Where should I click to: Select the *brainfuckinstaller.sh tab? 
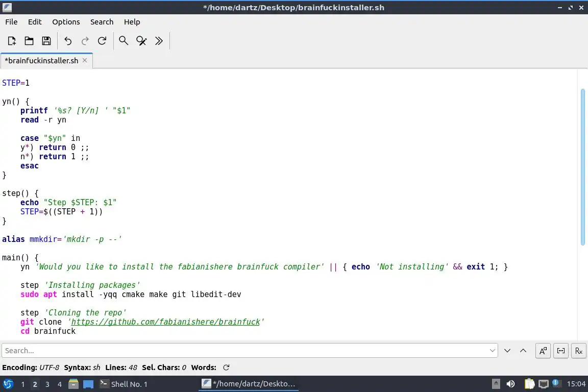click(x=42, y=60)
